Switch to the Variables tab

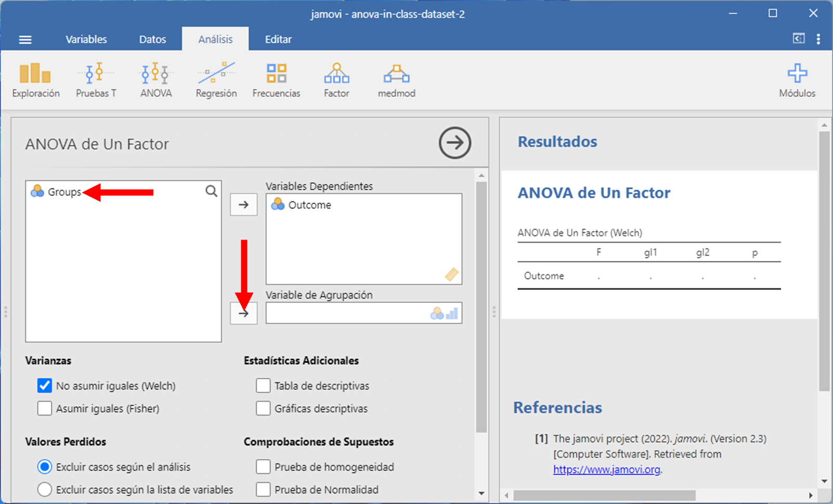pyautogui.click(x=86, y=39)
